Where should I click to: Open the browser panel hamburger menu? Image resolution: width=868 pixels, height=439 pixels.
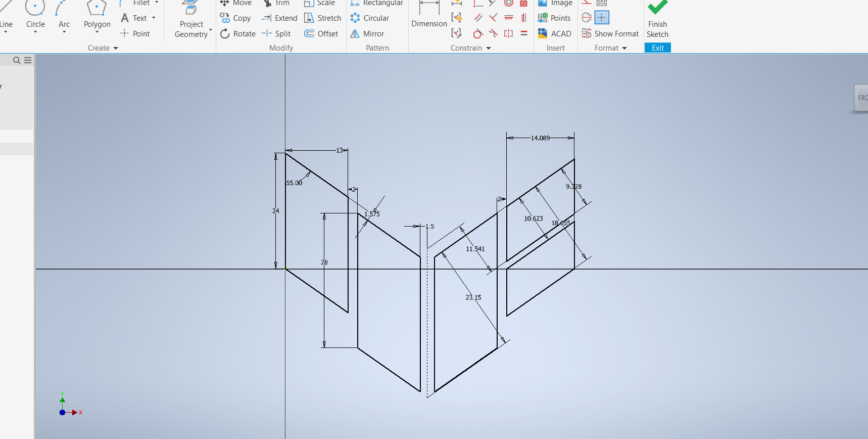pos(28,60)
